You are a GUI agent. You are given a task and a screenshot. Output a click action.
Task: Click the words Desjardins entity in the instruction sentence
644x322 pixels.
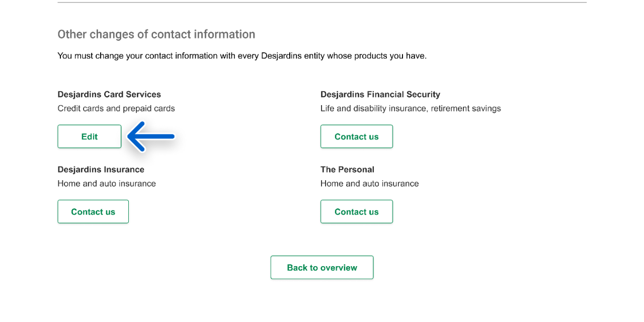(x=292, y=56)
